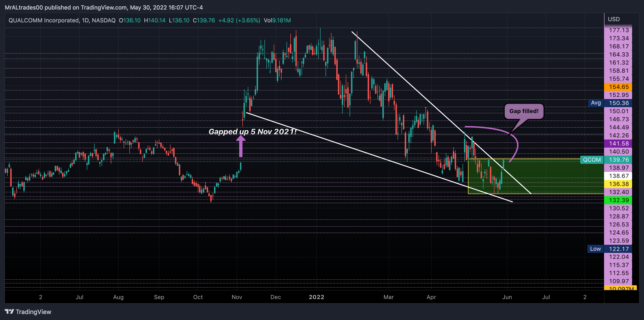Click the 128.87 price level label
Image resolution: width=644 pixels, height=320 pixels.
pyautogui.click(x=618, y=216)
